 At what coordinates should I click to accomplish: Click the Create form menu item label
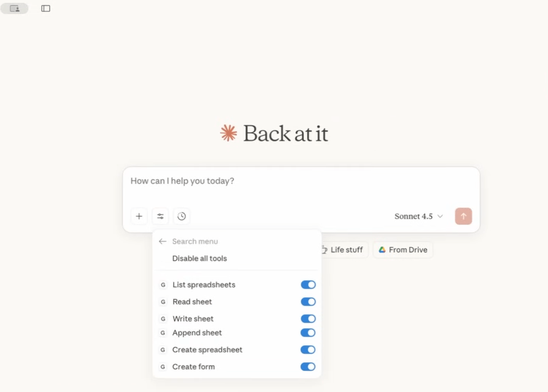tap(193, 367)
